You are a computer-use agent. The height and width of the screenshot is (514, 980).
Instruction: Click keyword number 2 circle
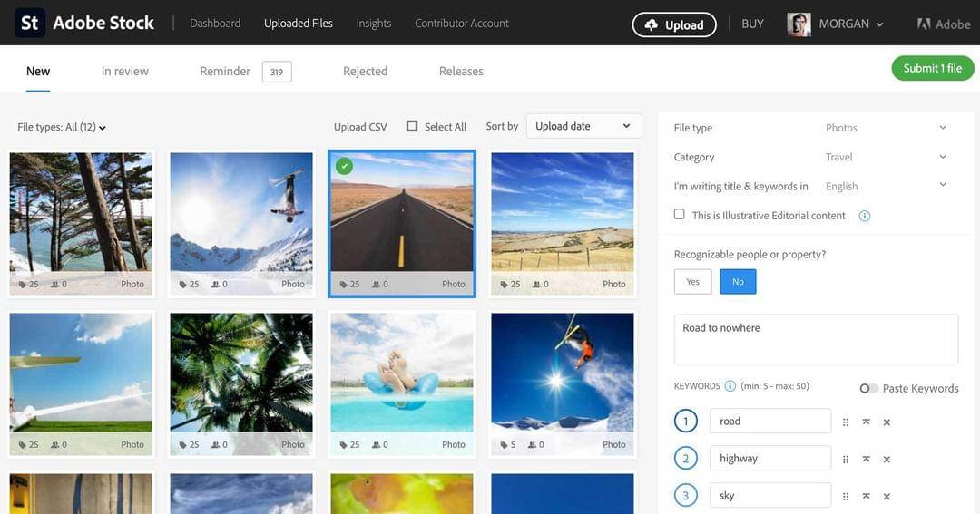tap(686, 459)
